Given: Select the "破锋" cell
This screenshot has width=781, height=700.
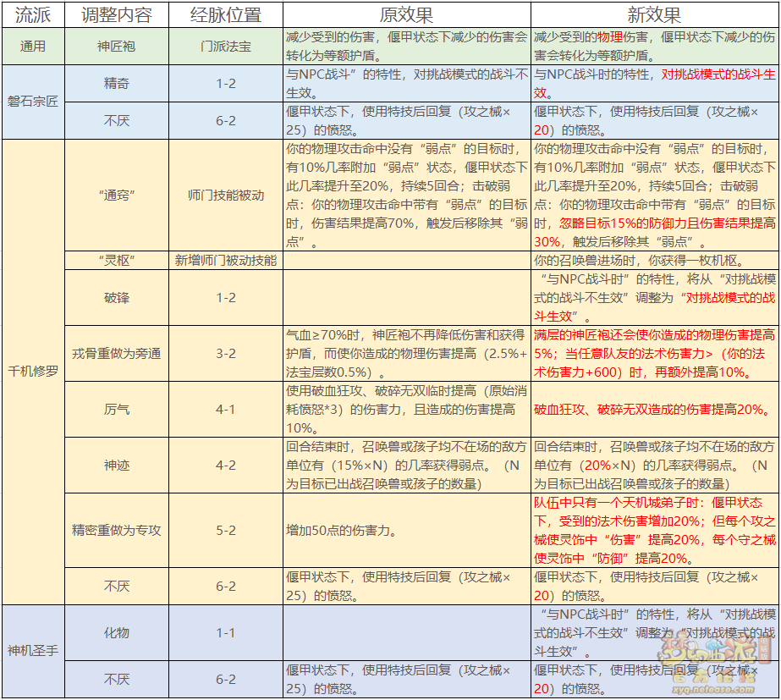Looking at the screenshot, I should point(117,297).
